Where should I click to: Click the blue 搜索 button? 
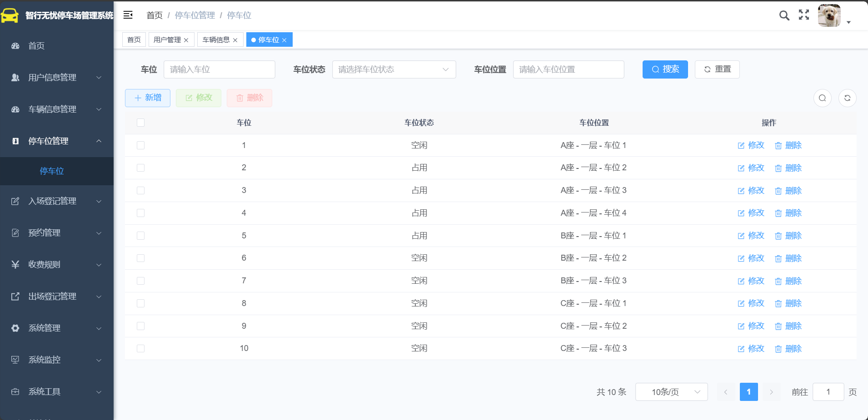(665, 69)
